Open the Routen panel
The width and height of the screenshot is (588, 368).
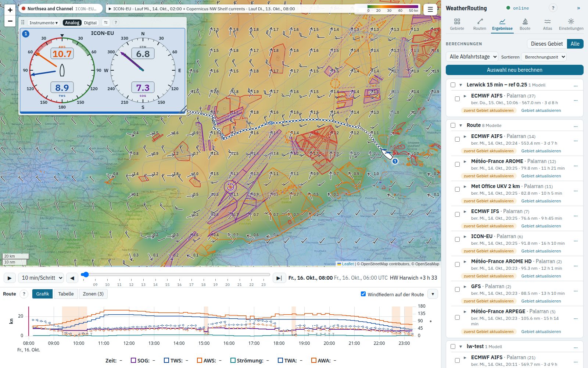coord(480,24)
